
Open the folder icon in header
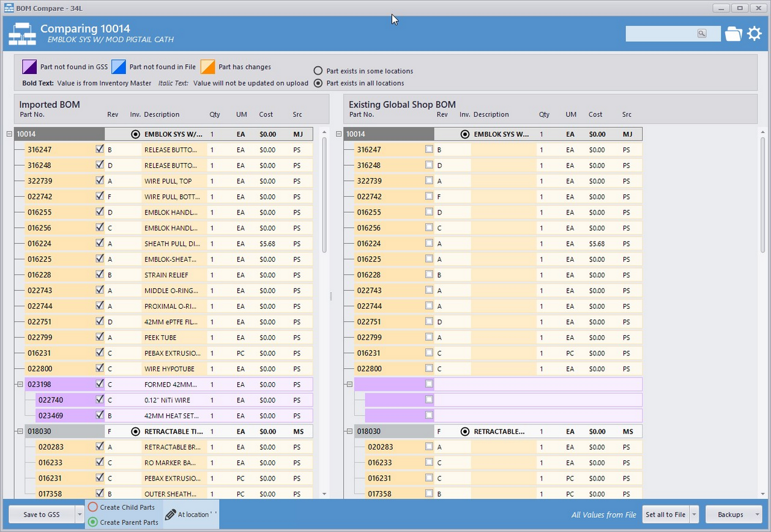click(733, 34)
